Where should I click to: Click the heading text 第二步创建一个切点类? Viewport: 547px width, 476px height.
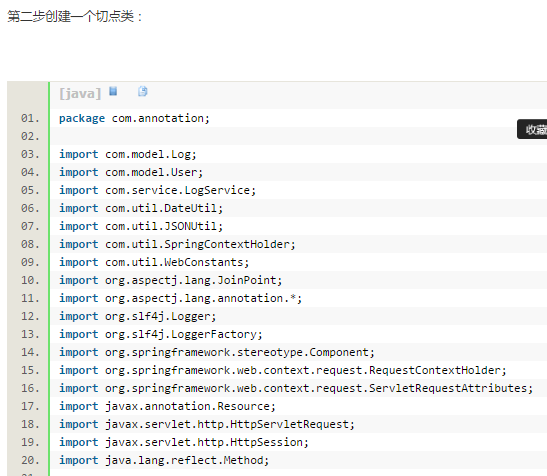[x=70, y=16]
